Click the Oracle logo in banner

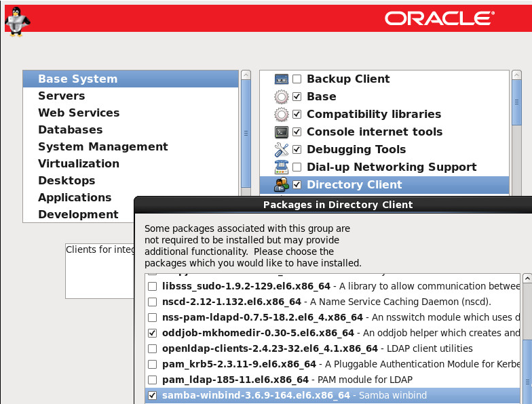[440, 18]
